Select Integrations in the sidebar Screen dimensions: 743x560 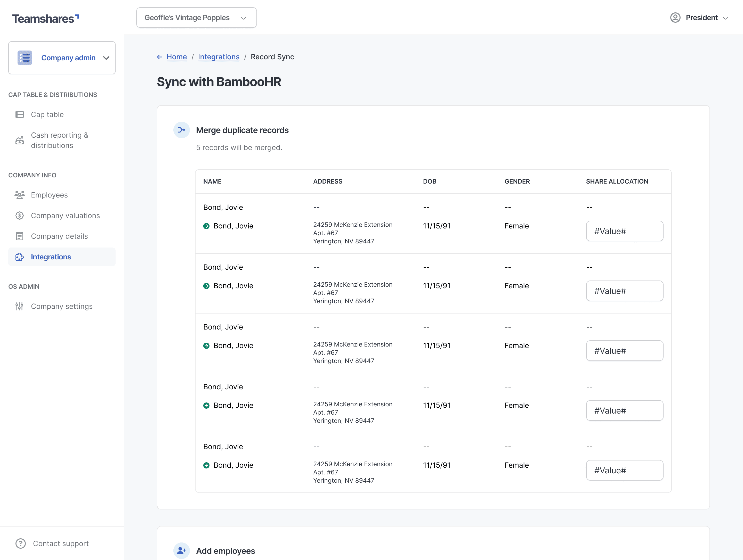51,257
